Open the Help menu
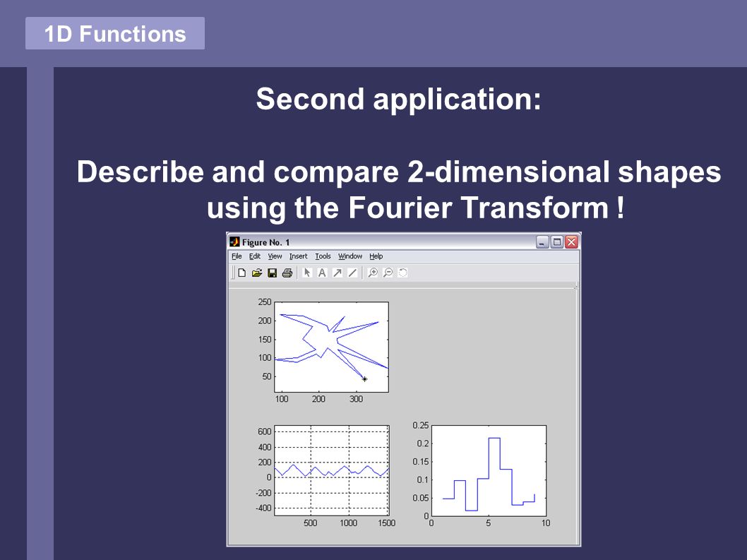 (x=376, y=256)
